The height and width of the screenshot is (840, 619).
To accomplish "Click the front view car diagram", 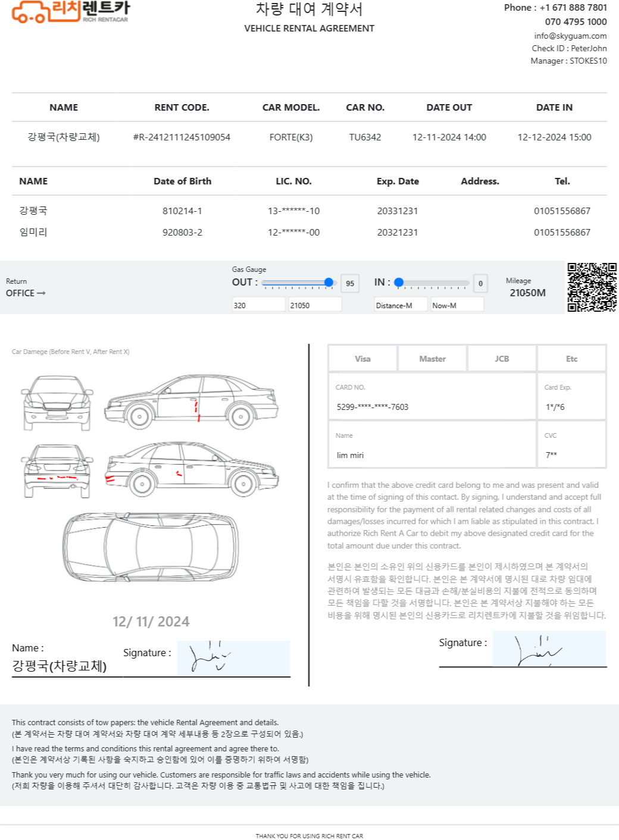I will point(57,403).
